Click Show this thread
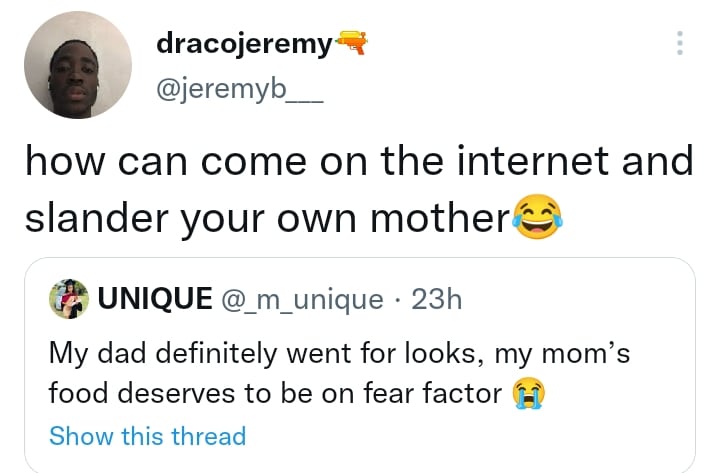The height and width of the screenshot is (473, 720). pos(147,436)
